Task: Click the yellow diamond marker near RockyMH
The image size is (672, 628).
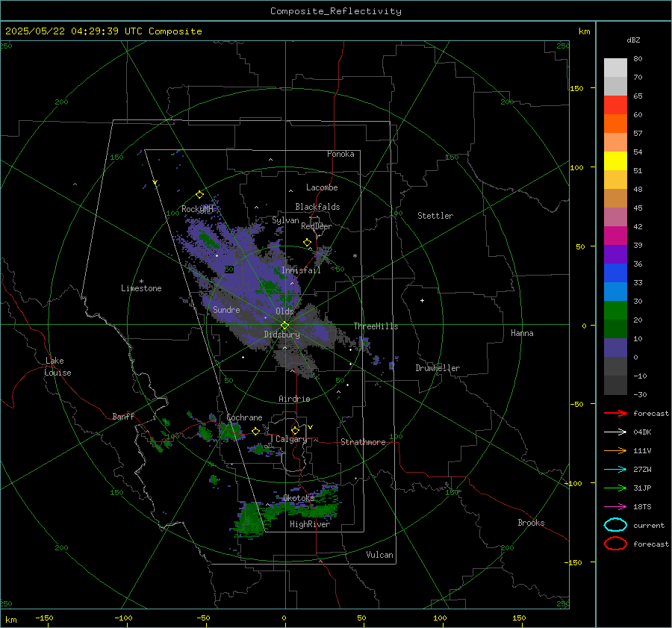Action: 199,195
